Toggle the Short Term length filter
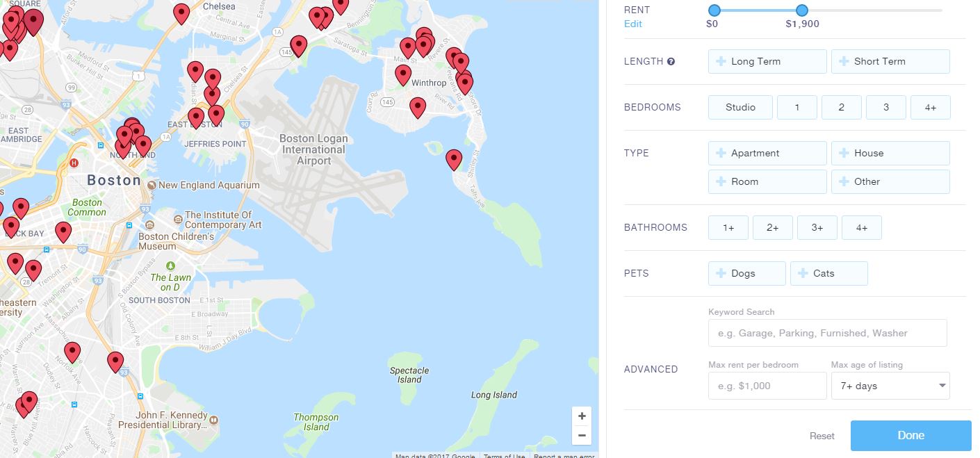Viewport: 980px width, 458px height. coord(890,61)
